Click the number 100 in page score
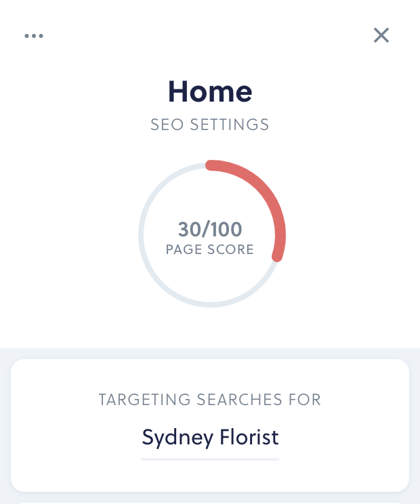The image size is (420, 504). tap(226, 230)
